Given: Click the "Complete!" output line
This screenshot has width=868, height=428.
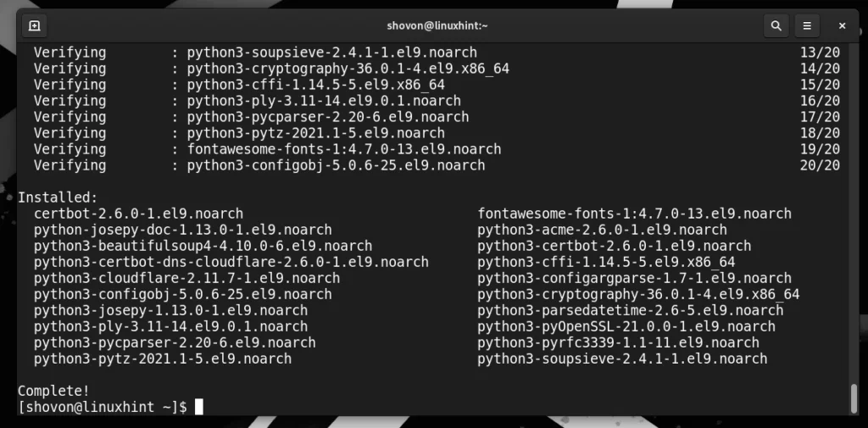Looking at the screenshot, I should tap(53, 391).
